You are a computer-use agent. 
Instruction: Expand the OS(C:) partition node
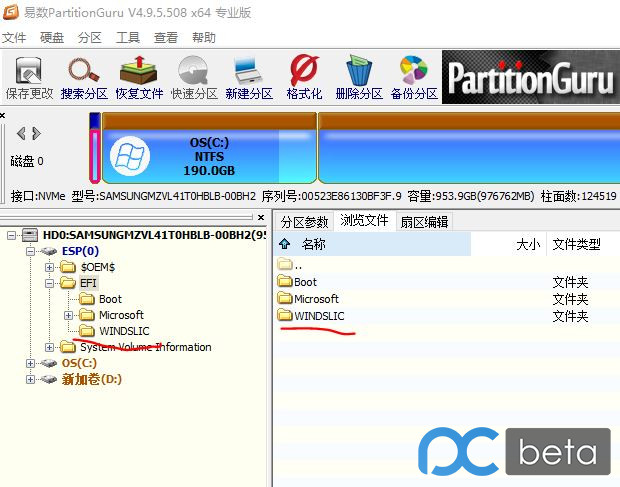[30, 363]
